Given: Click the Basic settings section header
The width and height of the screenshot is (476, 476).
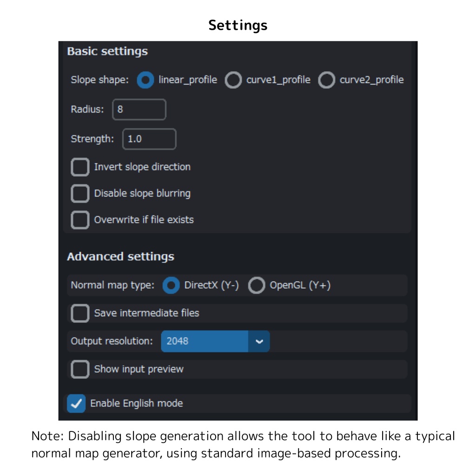Looking at the screenshot, I should (x=107, y=52).
